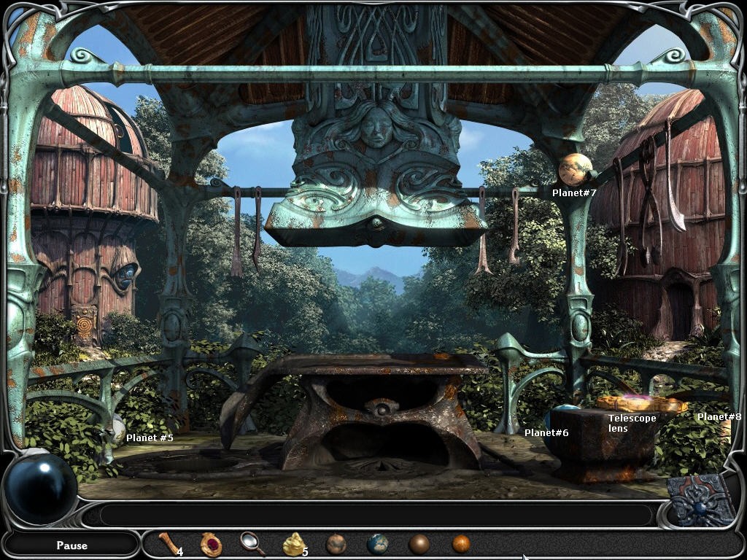747x560 pixels.
Task: Pick the brown planet sphere from inventory
Action: coord(417,545)
